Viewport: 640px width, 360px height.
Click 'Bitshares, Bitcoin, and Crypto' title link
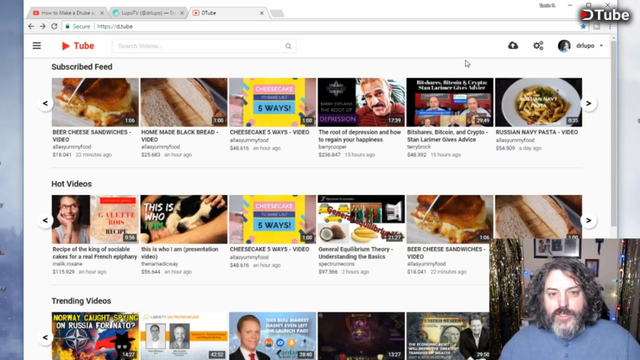click(x=447, y=136)
